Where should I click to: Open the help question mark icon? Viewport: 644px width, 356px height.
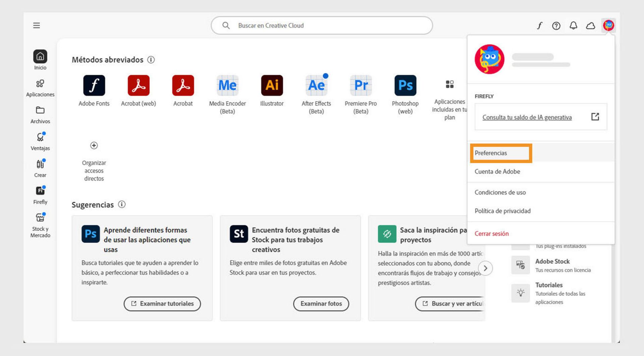coord(556,26)
